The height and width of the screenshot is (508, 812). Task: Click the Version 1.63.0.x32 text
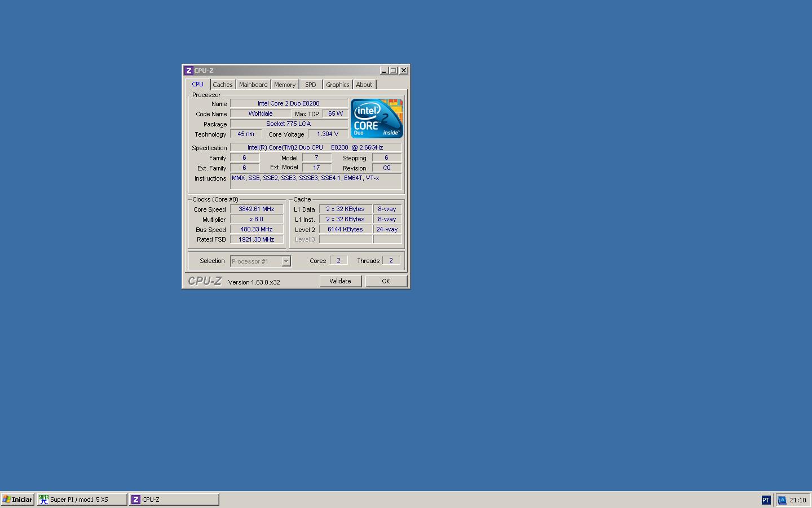254,282
